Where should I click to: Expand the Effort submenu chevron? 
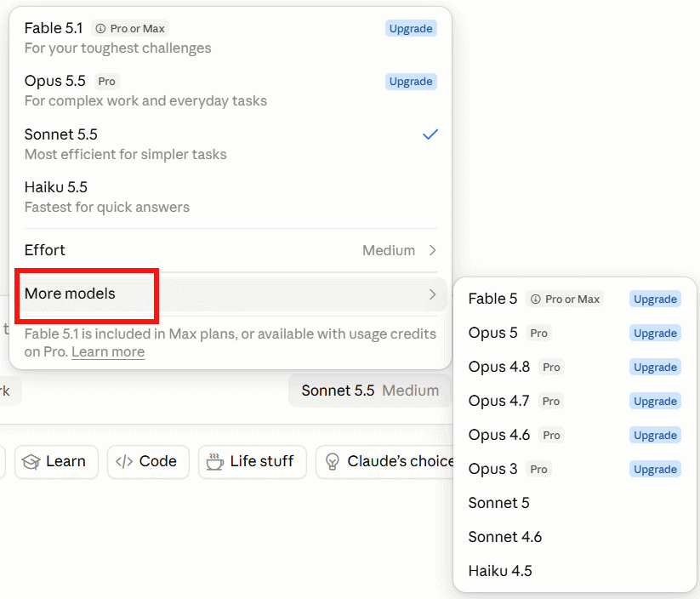click(432, 250)
